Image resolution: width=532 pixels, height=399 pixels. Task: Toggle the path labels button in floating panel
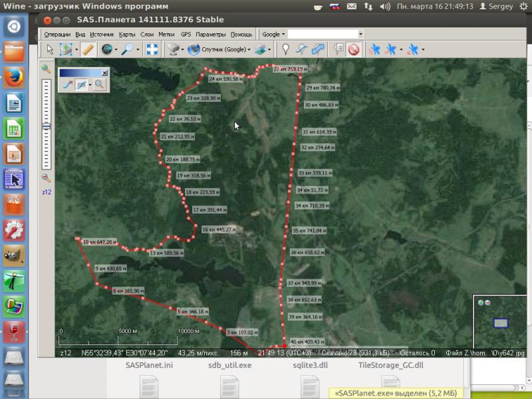coord(81,84)
